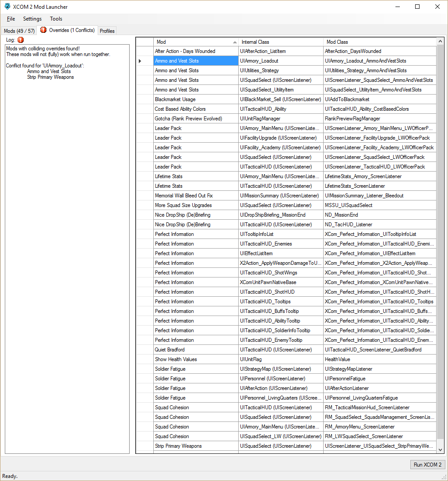Switch to the Mods (49 / 57) tab
Viewport: 448px width, 481px height.
click(x=19, y=31)
